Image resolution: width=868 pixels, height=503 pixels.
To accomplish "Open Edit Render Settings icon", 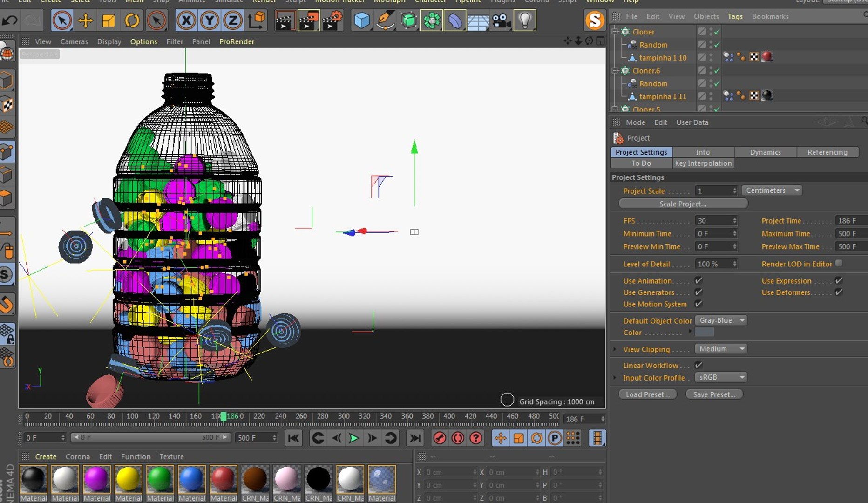I will point(332,20).
